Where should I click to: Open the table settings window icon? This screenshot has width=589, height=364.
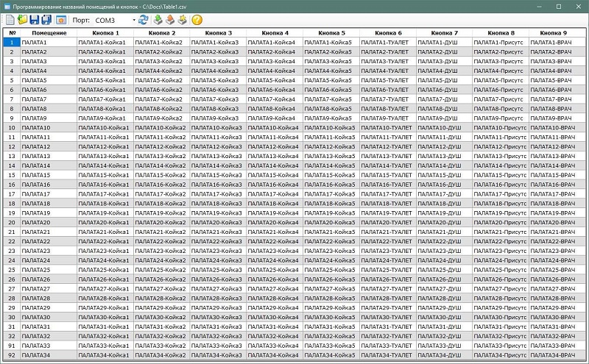[61, 20]
